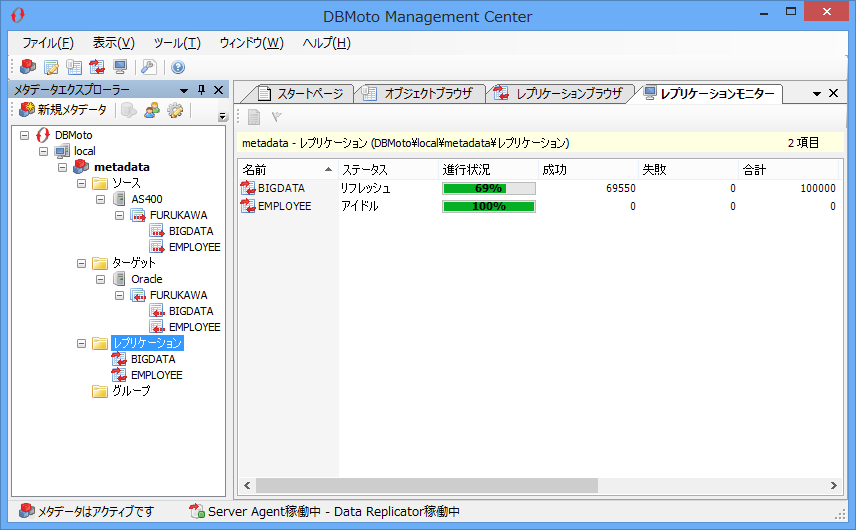856x530 pixels.
Task: Click the replication browser toolbar icon
Action: 97,67
